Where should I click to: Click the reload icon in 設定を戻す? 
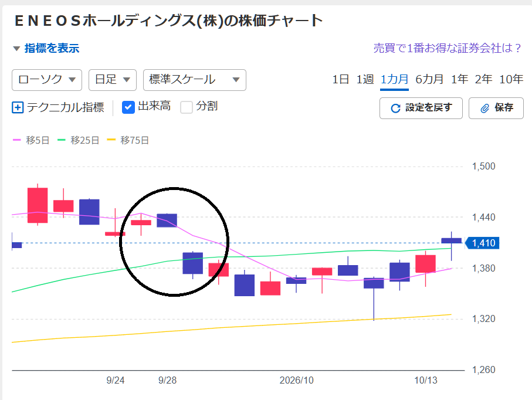click(x=395, y=109)
